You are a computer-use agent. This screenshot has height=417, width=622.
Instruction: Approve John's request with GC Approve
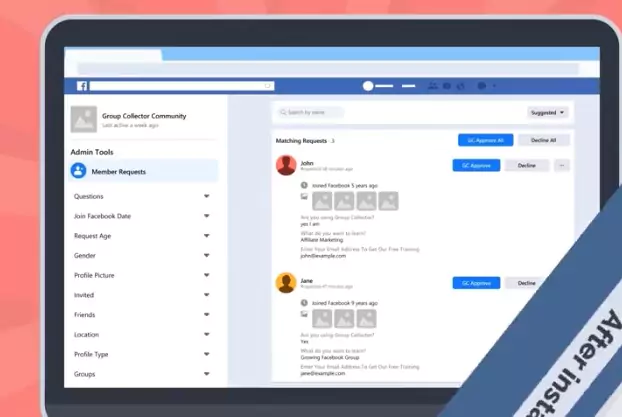(476, 165)
